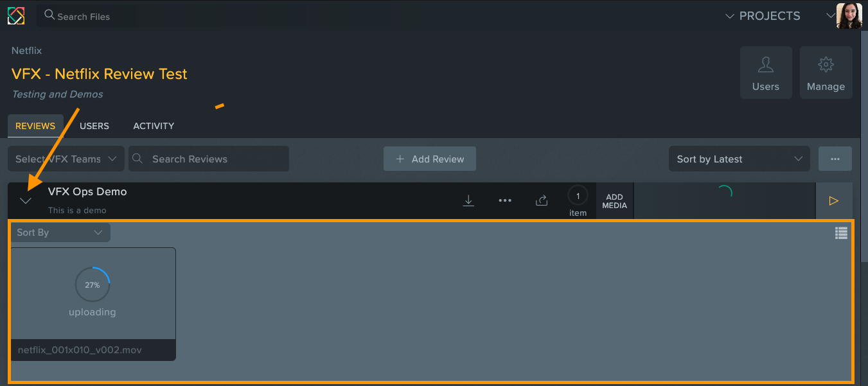Click the This is a demo description
868x386 pixels.
[77, 210]
